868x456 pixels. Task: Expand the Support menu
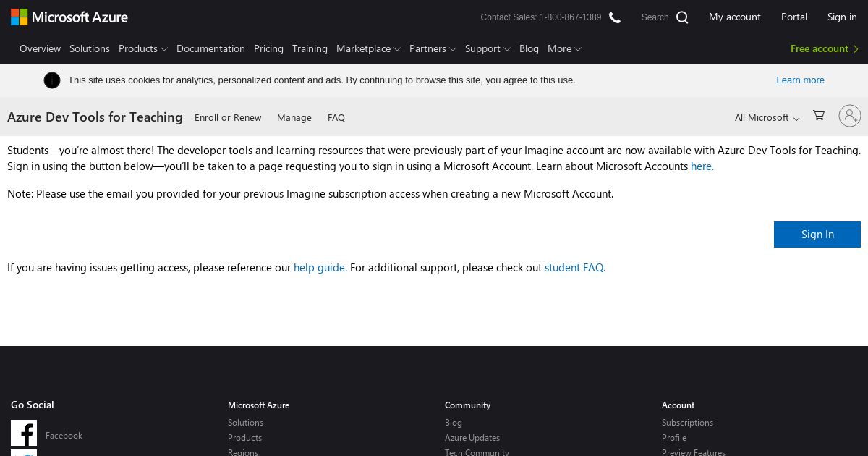click(x=488, y=48)
